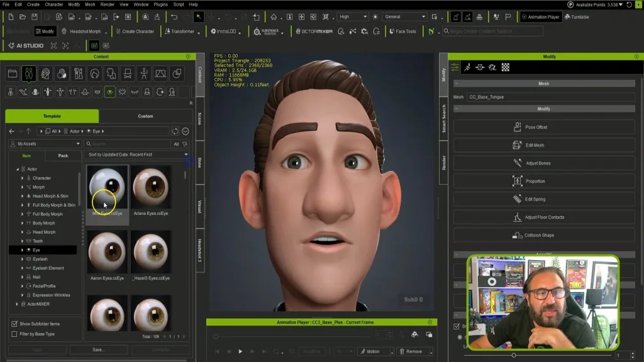Viewport: 644px width, 362px height.
Task: Expand the Character tree node
Action: 22,178
